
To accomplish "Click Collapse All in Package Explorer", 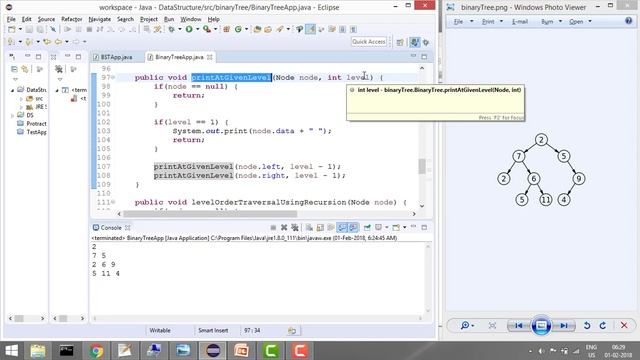I will coord(14,69).
